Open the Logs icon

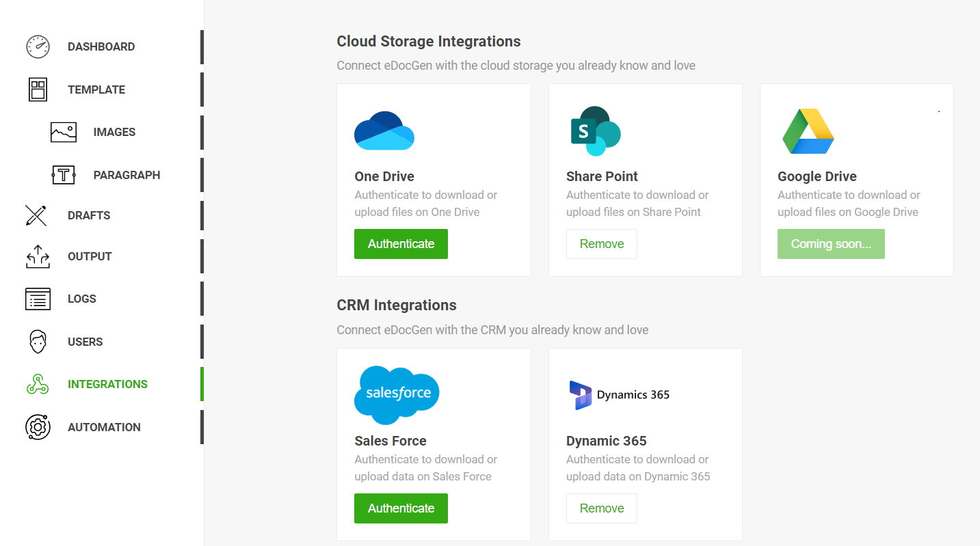(37, 299)
